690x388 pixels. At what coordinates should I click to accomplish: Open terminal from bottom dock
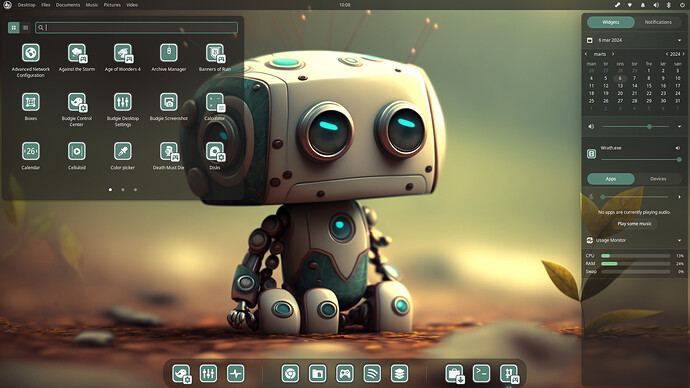tap(481, 373)
